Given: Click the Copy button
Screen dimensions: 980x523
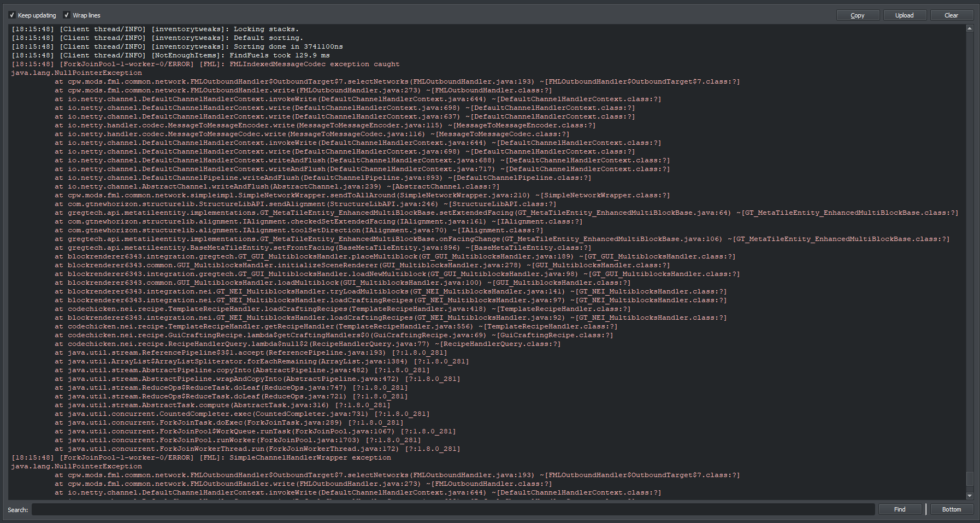Looking at the screenshot, I should pos(857,15).
